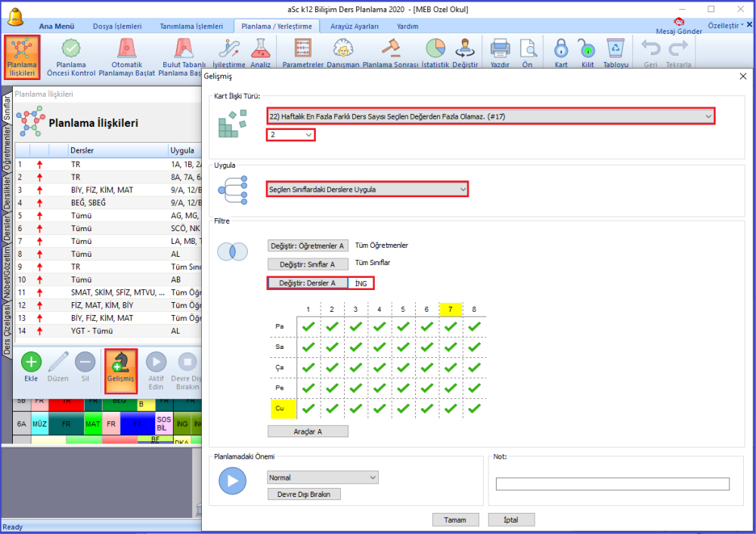Click the Tamam button

click(455, 520)
